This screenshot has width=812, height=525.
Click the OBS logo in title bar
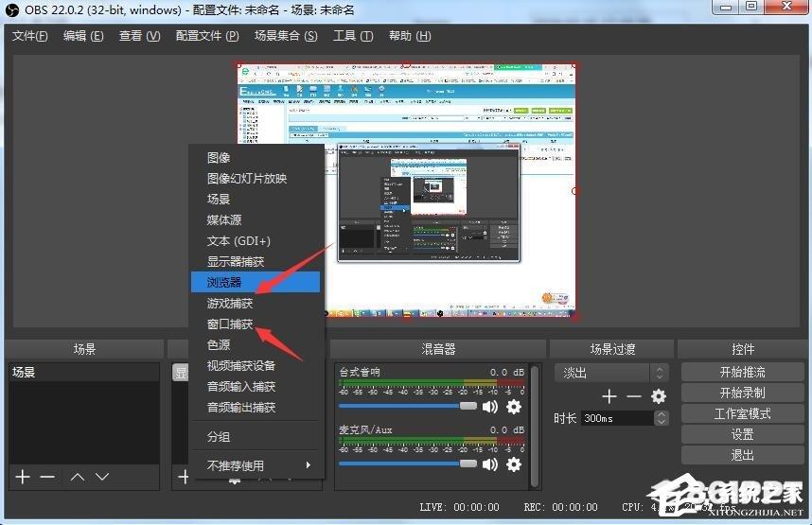pyautogui.click(x=12, y=9)
